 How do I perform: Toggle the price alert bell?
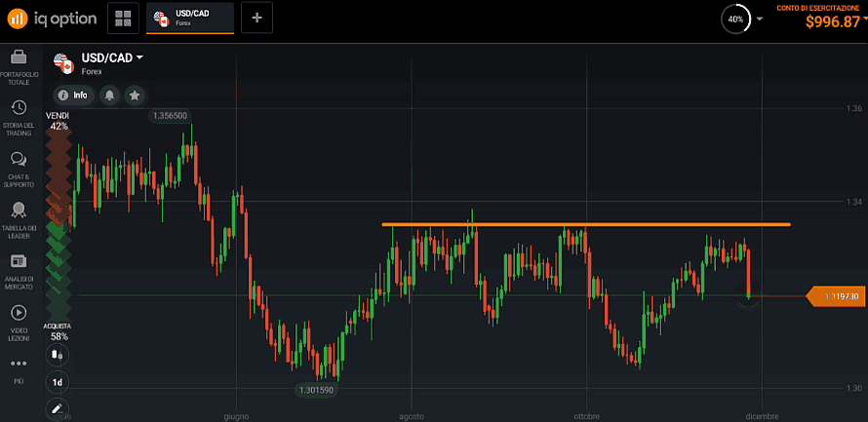(109, 96)
